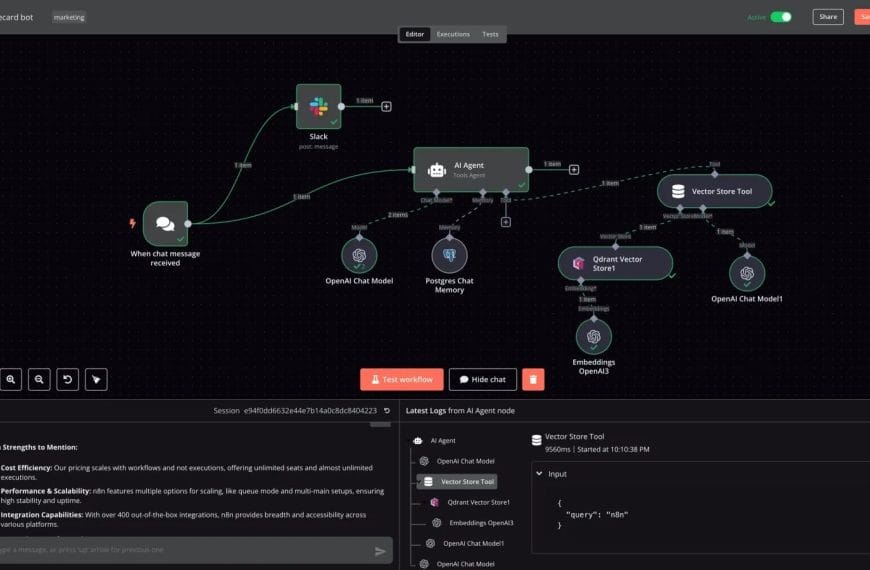Image resolution: width=870 pixels, height=570 pixels.
Task: Reset the canvas zoom
Action: click(68, 380)
